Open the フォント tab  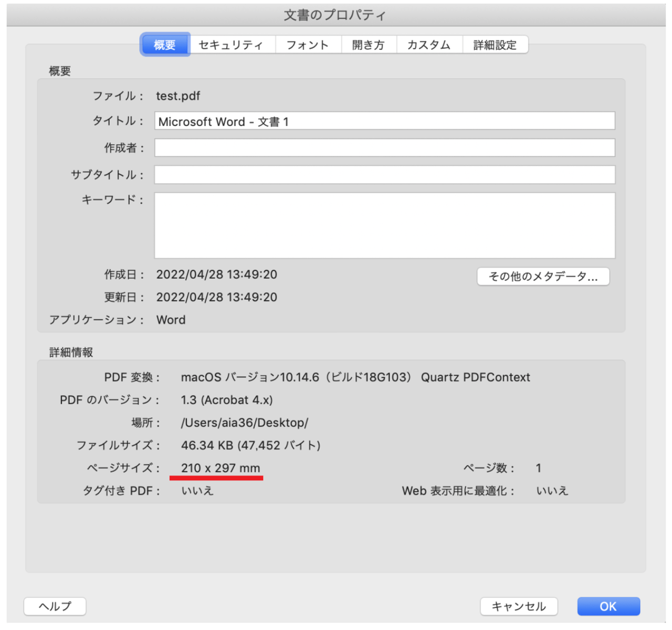coord(308,45)
